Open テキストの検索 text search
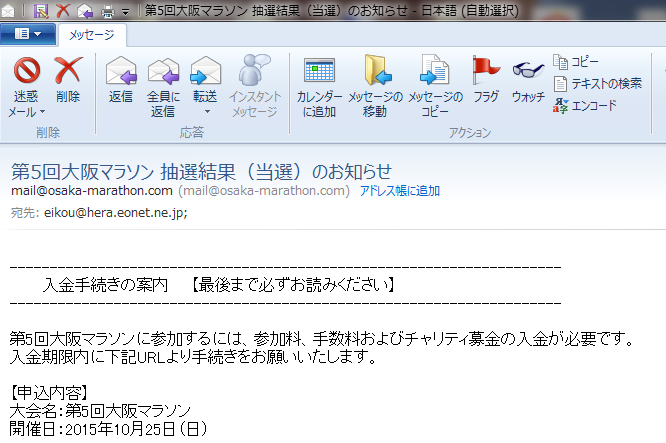Image resolution: width=666 pixels, height=443 pixels. [598, 84]
